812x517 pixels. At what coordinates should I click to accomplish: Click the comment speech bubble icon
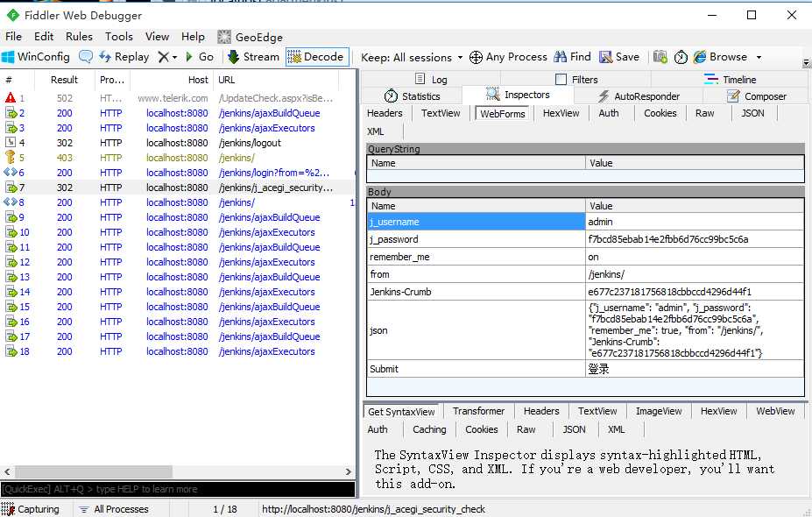pyautogui.click(x=86, y=57)
